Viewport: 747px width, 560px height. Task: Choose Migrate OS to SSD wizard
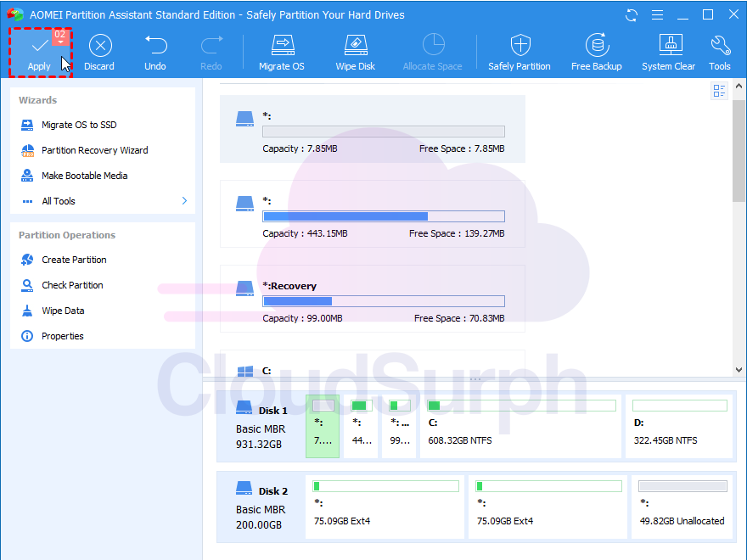[x=79, y=125]
